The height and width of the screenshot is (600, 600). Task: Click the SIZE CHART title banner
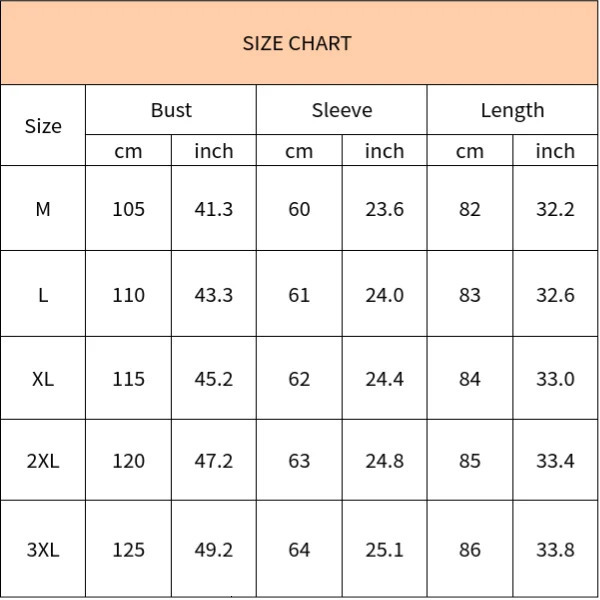pyautogui.click(x=297, y=44)
